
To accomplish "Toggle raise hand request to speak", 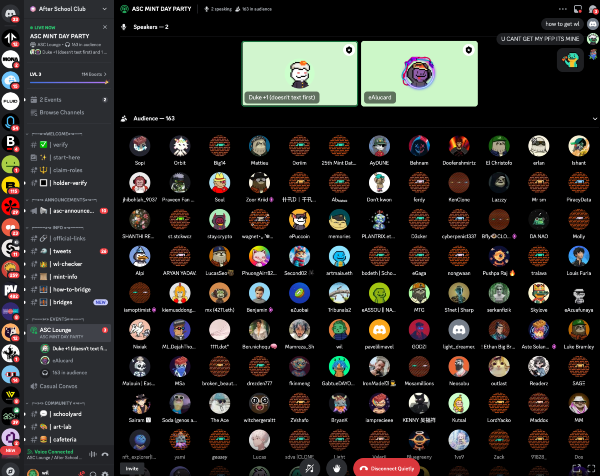I will click(x=338, y=467).
